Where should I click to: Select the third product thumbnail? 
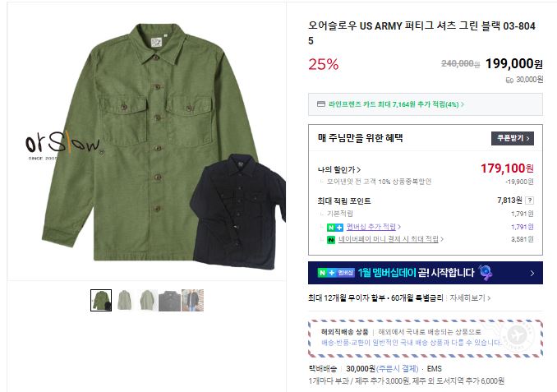click(147, 300)
